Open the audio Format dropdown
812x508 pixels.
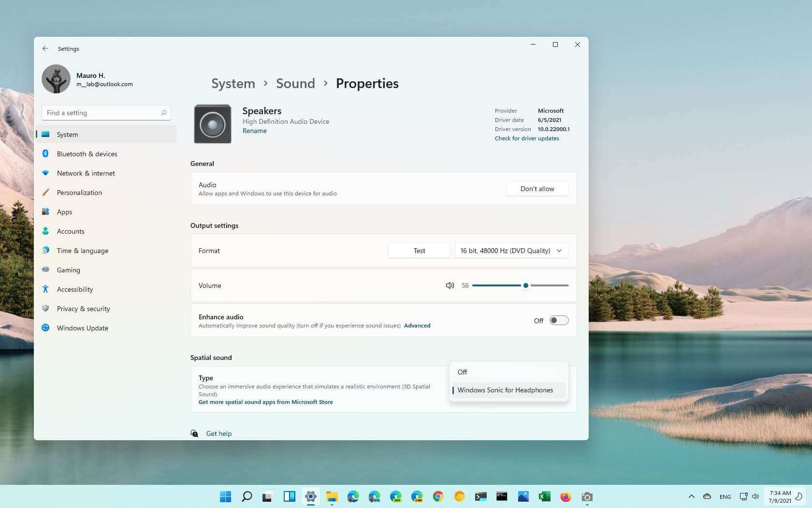pos(511,251)
